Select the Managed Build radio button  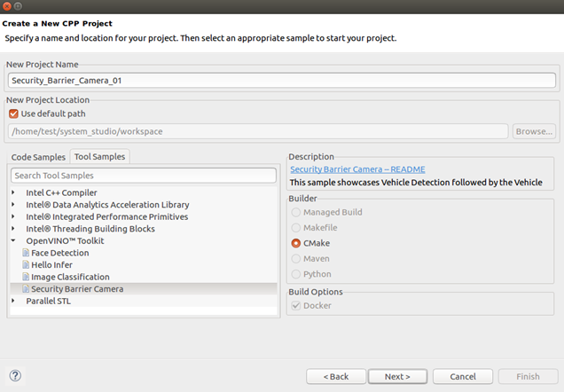point(295,212)
